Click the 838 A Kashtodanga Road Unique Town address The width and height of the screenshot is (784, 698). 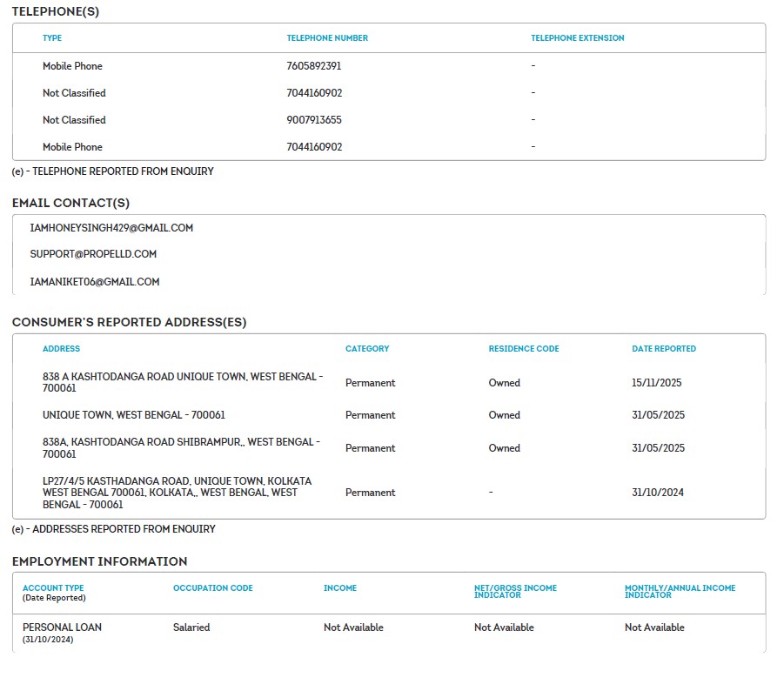click(182, 382)
